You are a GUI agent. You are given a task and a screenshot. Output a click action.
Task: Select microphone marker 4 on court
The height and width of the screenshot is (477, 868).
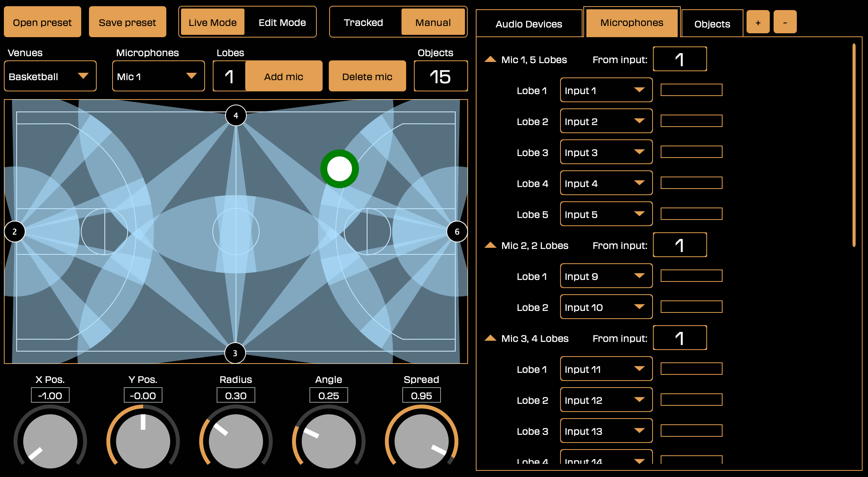tap(236, 115)
